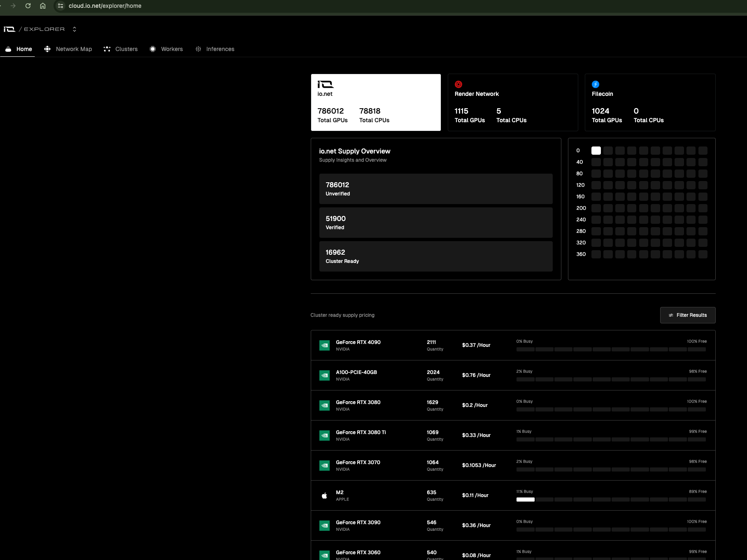747x560 pixels.
Task: Click NVIDIA icon for GeForce RTX 3070
Action: 324,465
